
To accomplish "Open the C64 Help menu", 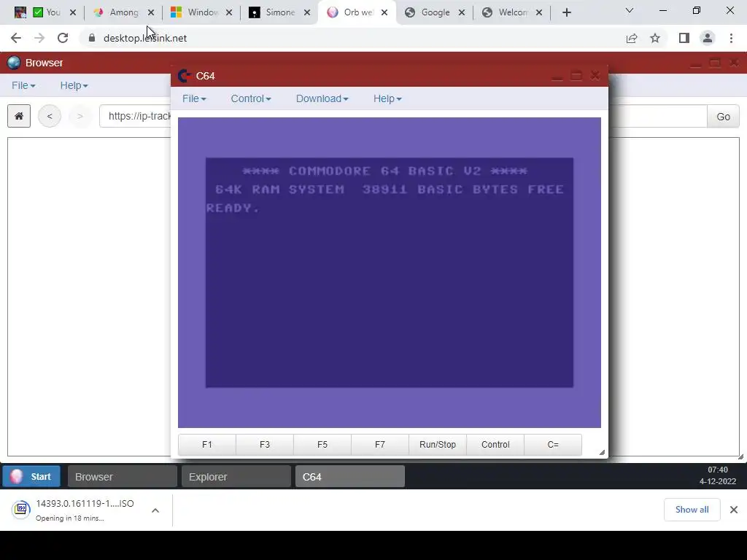I will pyautogui.click(x=387, y=98).
